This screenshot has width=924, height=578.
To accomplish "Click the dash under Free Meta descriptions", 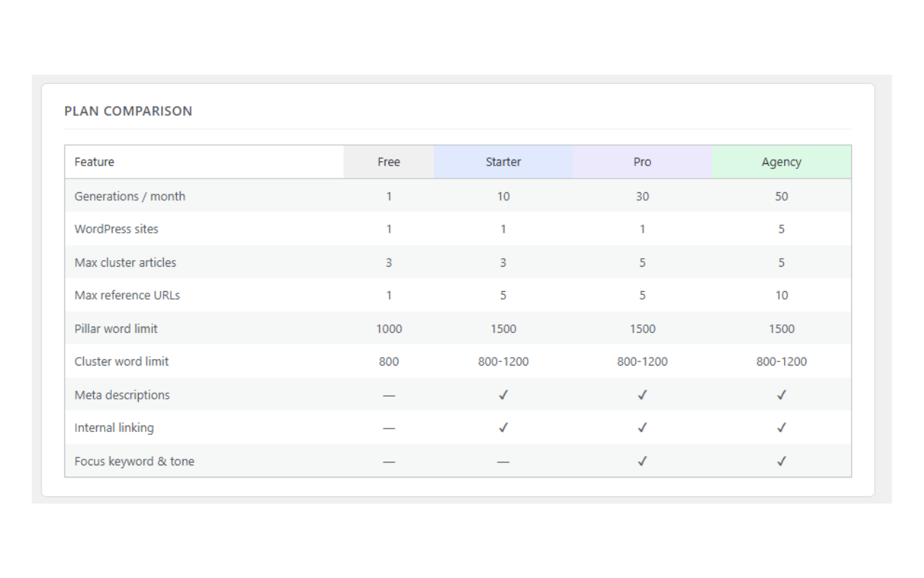I will click(x=388, y=394).
